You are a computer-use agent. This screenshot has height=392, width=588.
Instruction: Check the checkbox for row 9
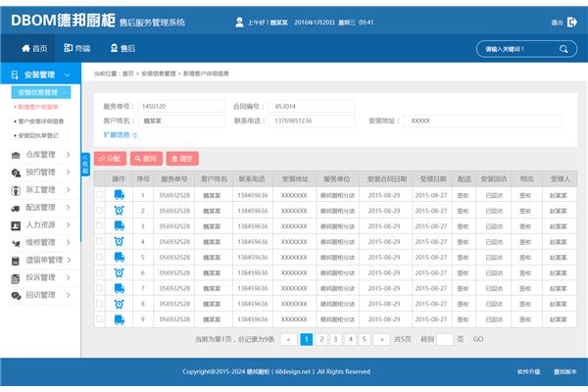pos(99,318)
